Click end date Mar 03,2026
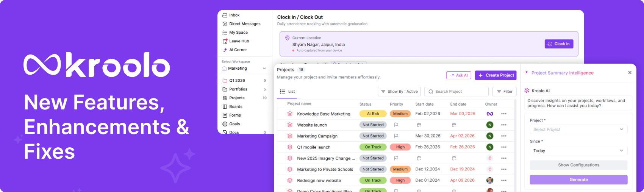 [463, 114]
